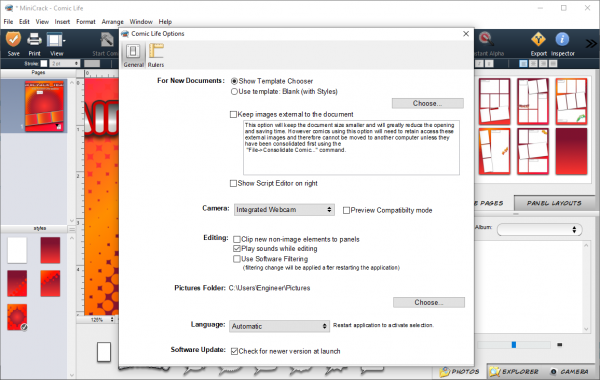Enable Use Software Filtering checkbox
This screenshot has width=600, height=380.
pos(237,259)
